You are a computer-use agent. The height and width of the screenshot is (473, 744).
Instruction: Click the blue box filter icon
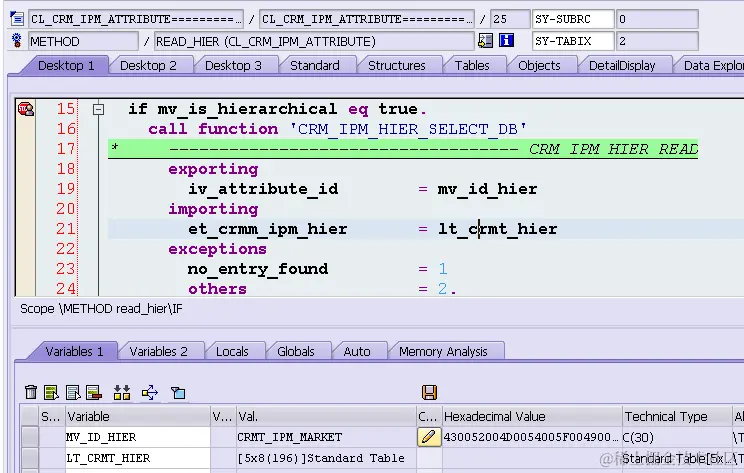[178, 392]
